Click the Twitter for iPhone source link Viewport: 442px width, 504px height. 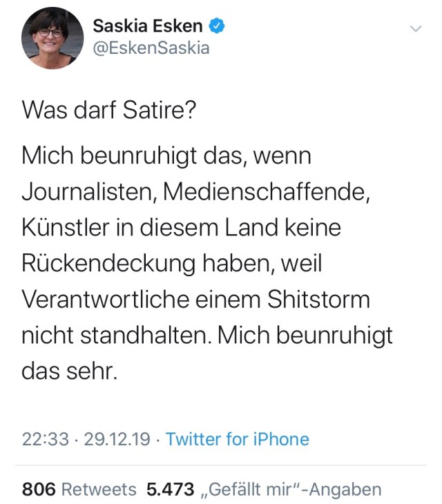coord(238,439)
